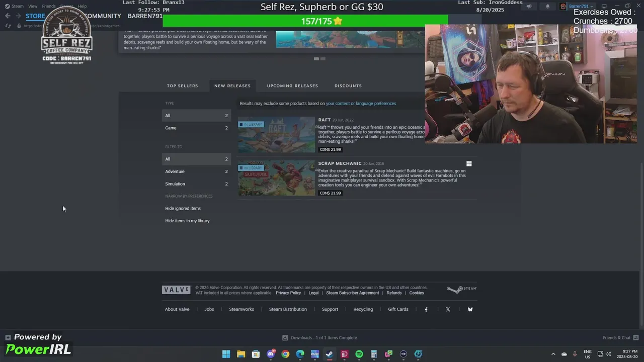Open the Windows Start menu
Screen dimensions: 644x362
(x=226, y=354)
